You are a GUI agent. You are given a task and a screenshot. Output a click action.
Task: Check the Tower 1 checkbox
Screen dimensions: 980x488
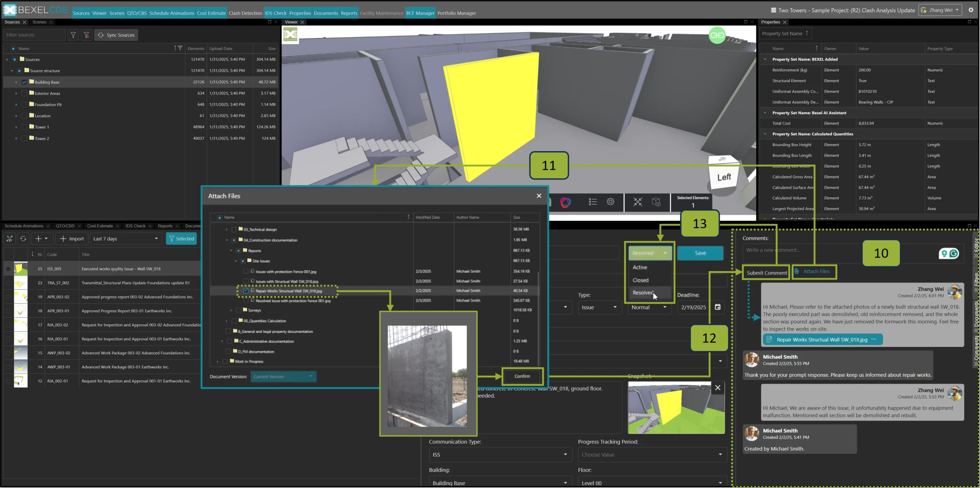click(x=24, y=127)
